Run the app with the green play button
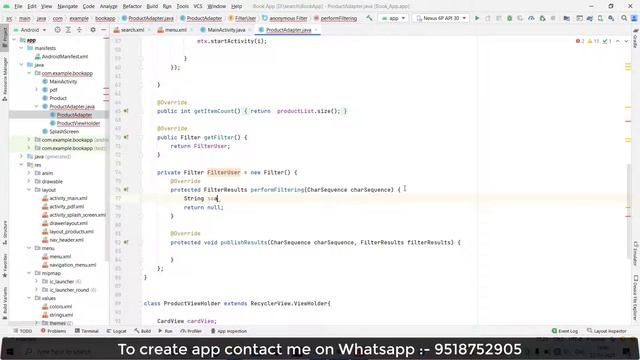640x360 pixels. point(477,18)
